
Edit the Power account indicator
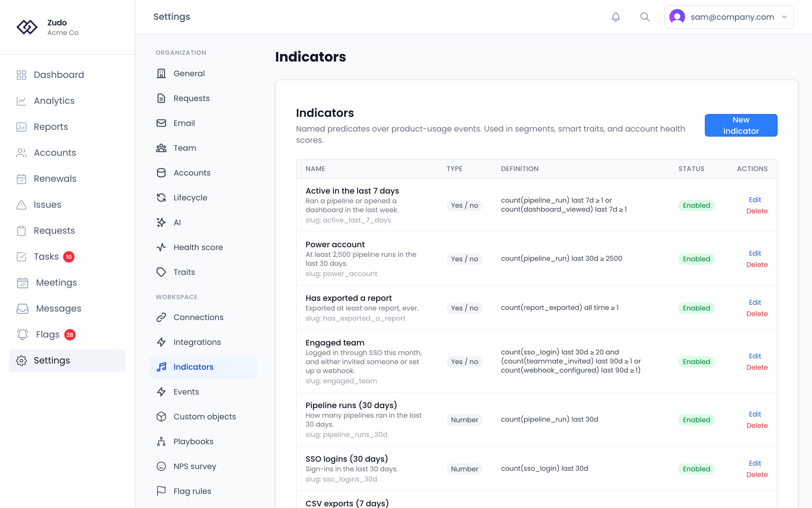[x=754, y=253]
